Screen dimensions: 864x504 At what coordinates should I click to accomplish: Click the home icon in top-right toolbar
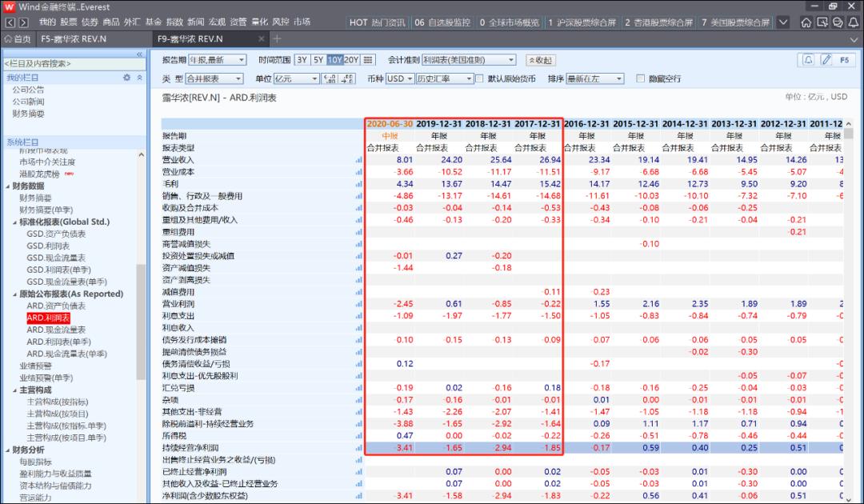coord(806,22)
